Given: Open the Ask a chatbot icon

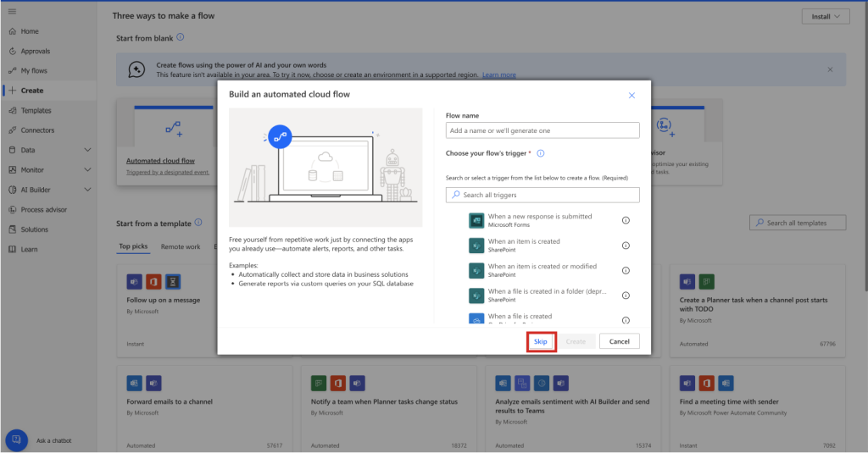Looking at the screenshot, I should (x=16, y=440).
